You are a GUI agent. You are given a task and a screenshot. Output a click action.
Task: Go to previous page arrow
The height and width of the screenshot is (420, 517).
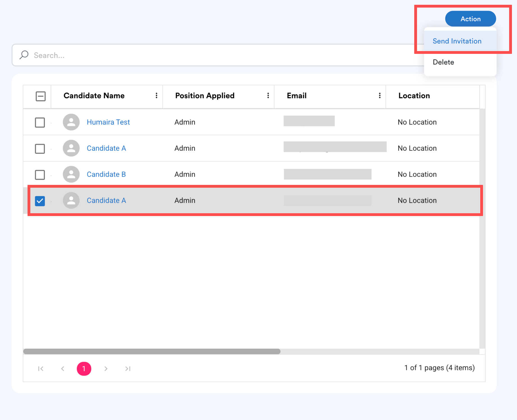(63, 369)
